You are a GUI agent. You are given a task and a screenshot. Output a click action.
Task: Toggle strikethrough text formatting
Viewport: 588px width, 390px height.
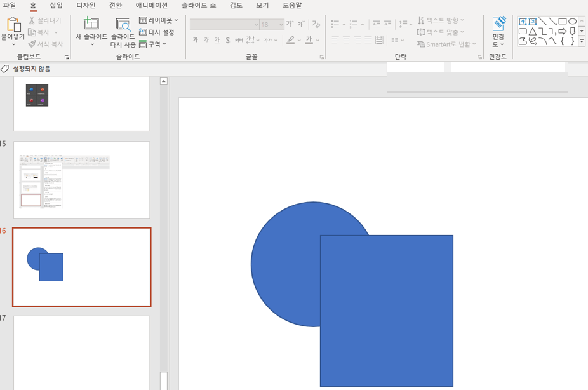click(239, 40)
